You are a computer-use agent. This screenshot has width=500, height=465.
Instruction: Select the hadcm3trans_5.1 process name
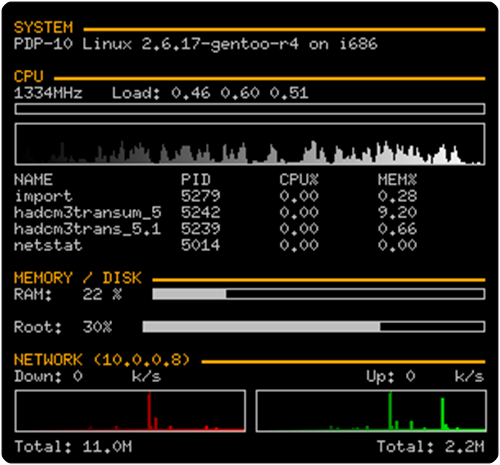click(88, 229)
